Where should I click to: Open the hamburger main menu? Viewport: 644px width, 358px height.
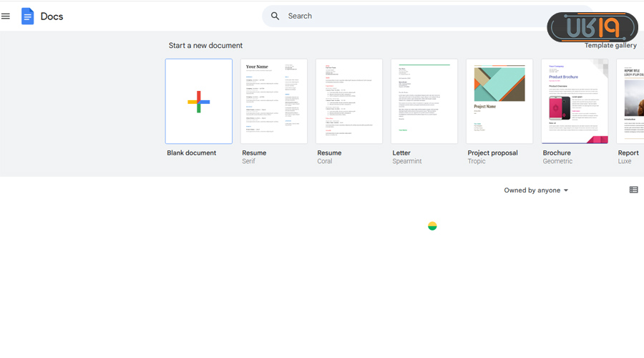(6, 16)
